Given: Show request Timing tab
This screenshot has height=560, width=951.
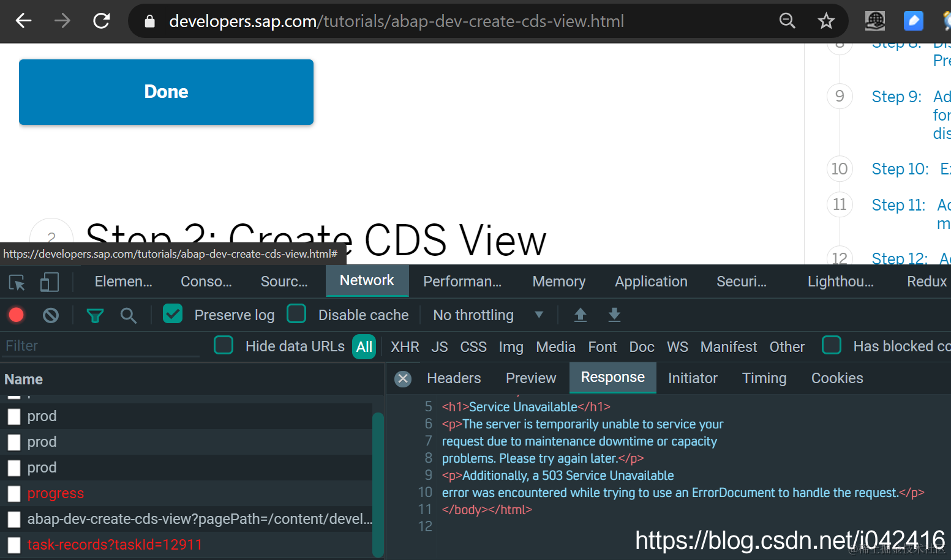Looking at the screenshot, I should pyautogui.click(x=764, y=378).
